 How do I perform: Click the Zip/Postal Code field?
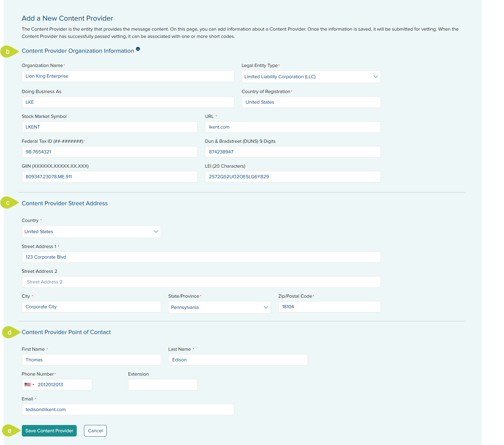(x=329, y=307)
